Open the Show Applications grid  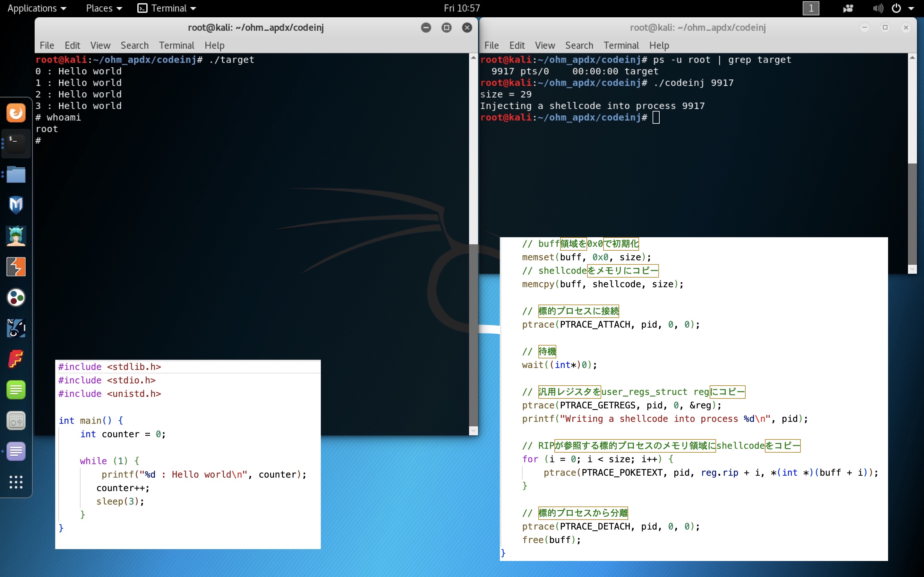16,482
